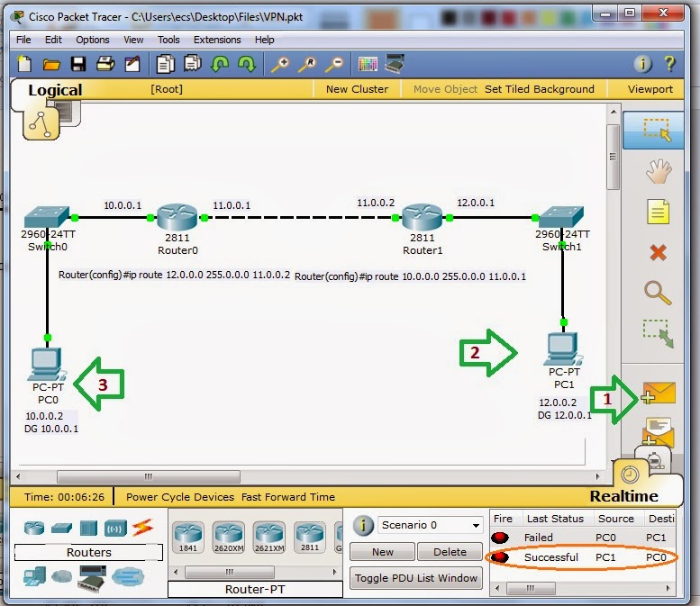Choose the Place Note tool

[x=659, y=212]
